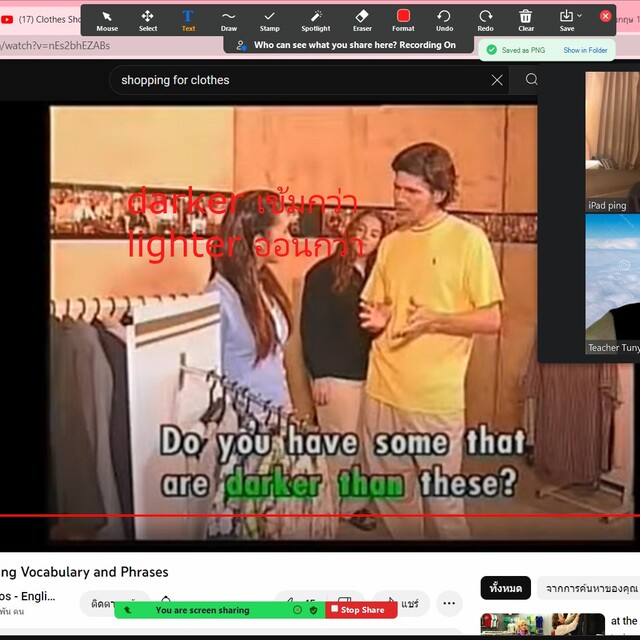Choose the Stamp annotation tool
The image size is (640, 640).
(269, 21)
